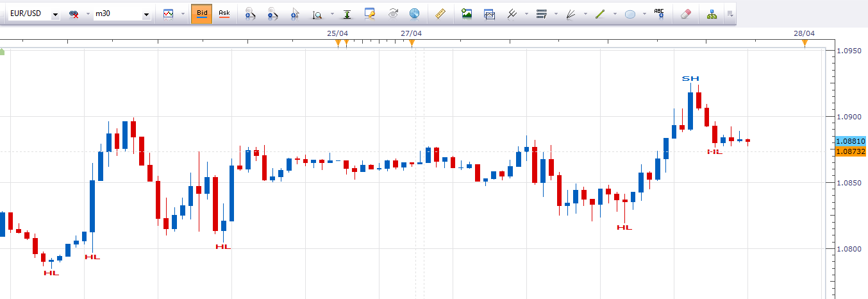Click the 27/04 orange date marker
Image resolution: width=868 pixels, height=299 pixels.
tap(412, 43)
